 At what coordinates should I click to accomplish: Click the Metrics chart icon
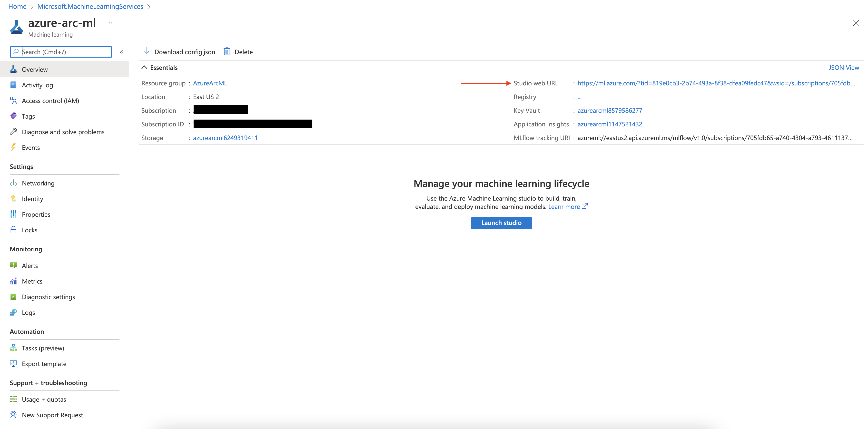(x=13, y=281)
